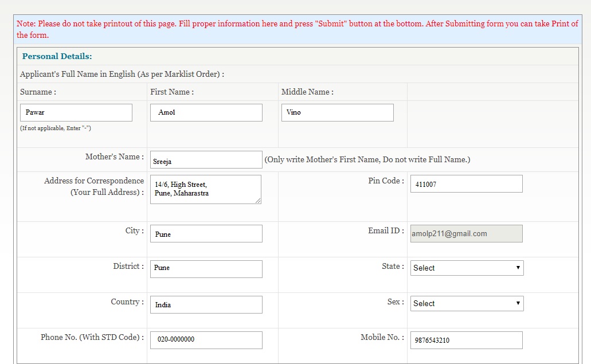Click the Surname field containing Pawar
The height and width of the screenshot is (364, 591).
[76, 113]
